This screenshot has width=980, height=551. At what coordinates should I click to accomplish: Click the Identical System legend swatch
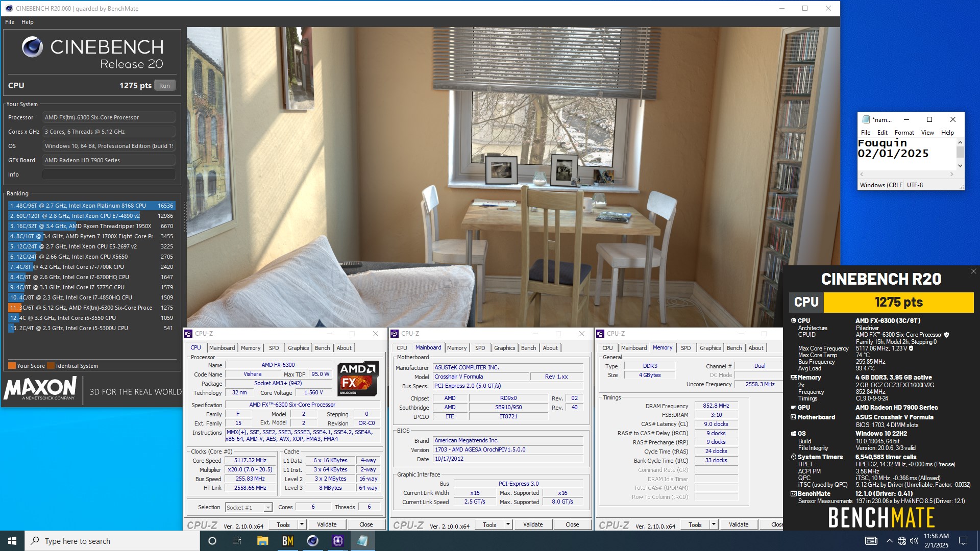[x=51, y=366]
